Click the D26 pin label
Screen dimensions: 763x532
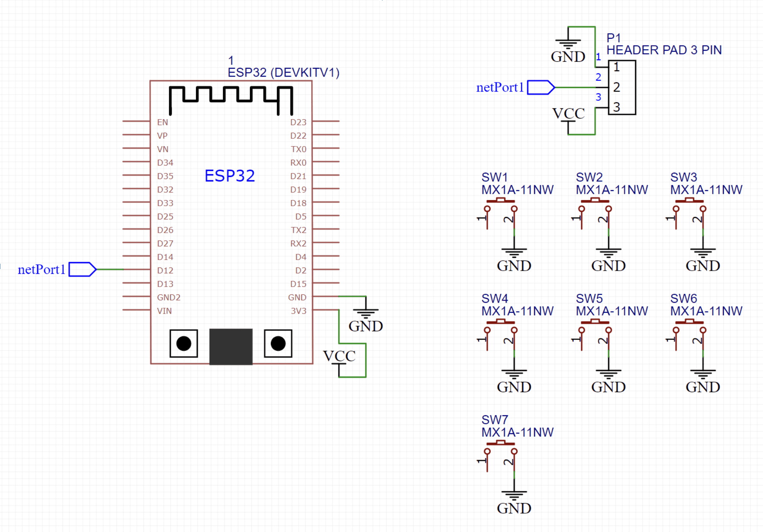pyautogui.click(x=165, y=230)
